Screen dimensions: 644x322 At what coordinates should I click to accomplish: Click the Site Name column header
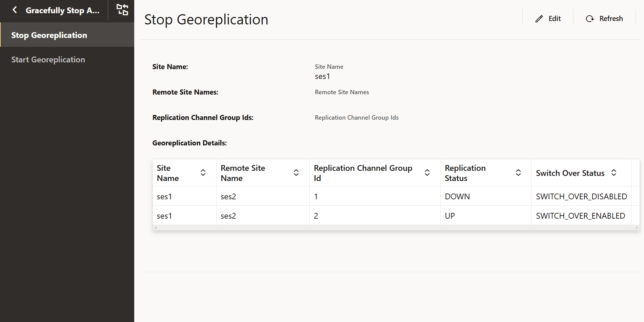pyautogui.click(x=184, y=173)
